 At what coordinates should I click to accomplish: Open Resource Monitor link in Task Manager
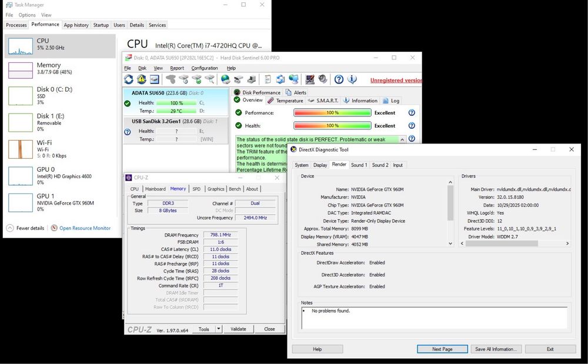point(85,228)
